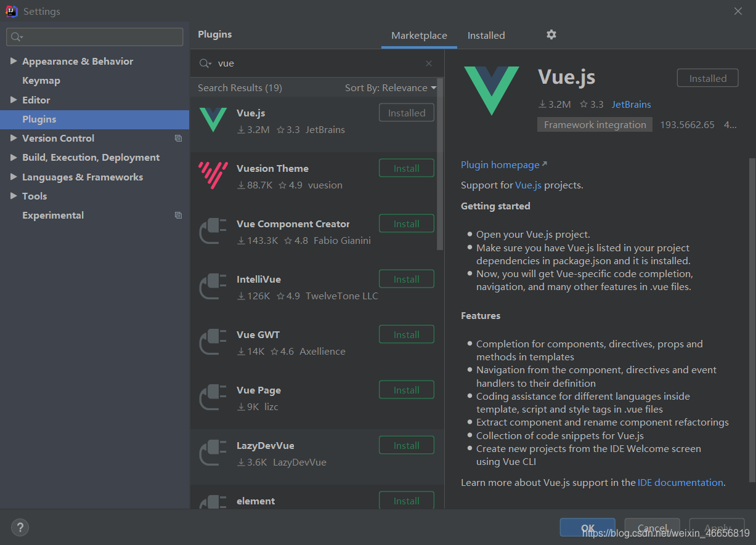Open the help question mark button

pos(20,527)
